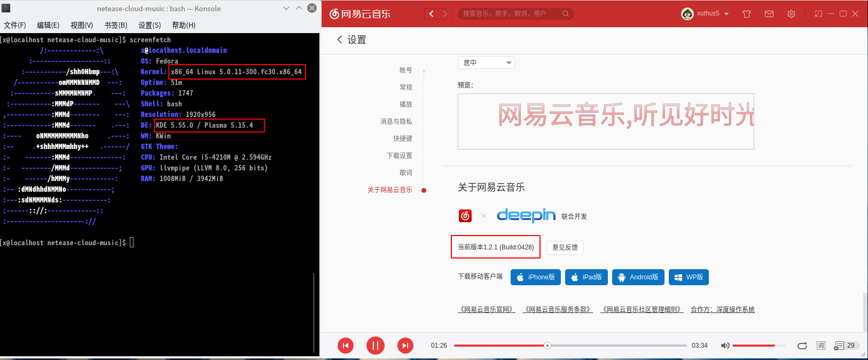868x360 pixels.
Task: Click the search magnifier icon
Action: [565, 14]
